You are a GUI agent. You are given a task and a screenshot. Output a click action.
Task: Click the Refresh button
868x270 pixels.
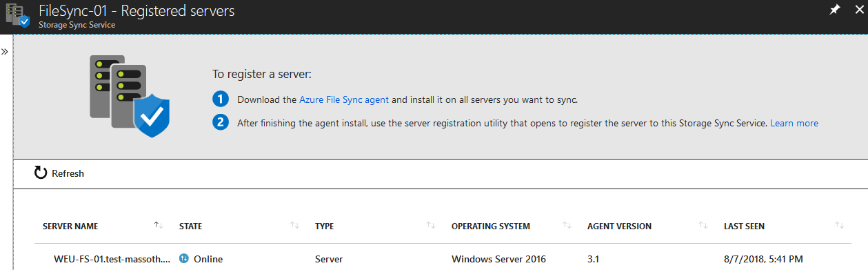point(59,173)
